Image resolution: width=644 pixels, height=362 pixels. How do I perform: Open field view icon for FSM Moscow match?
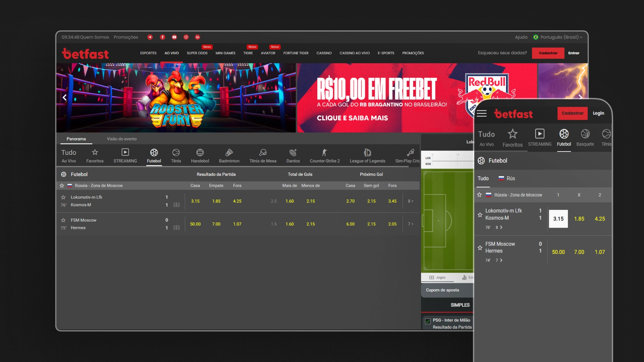(176, 228)
